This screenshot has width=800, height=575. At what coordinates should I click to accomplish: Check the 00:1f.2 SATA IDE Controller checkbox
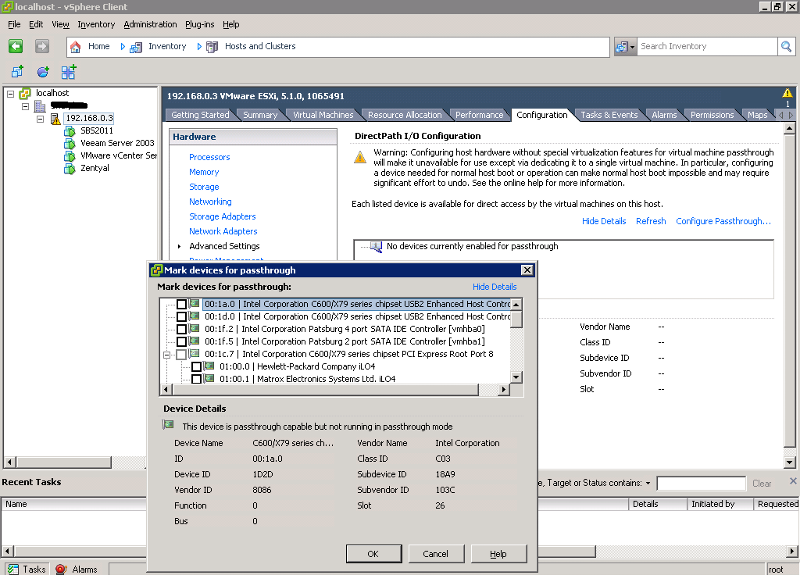click(181, 329)
